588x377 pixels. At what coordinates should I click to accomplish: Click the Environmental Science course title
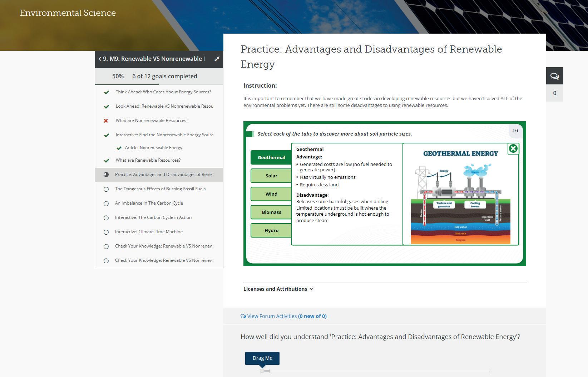(68, 13)
